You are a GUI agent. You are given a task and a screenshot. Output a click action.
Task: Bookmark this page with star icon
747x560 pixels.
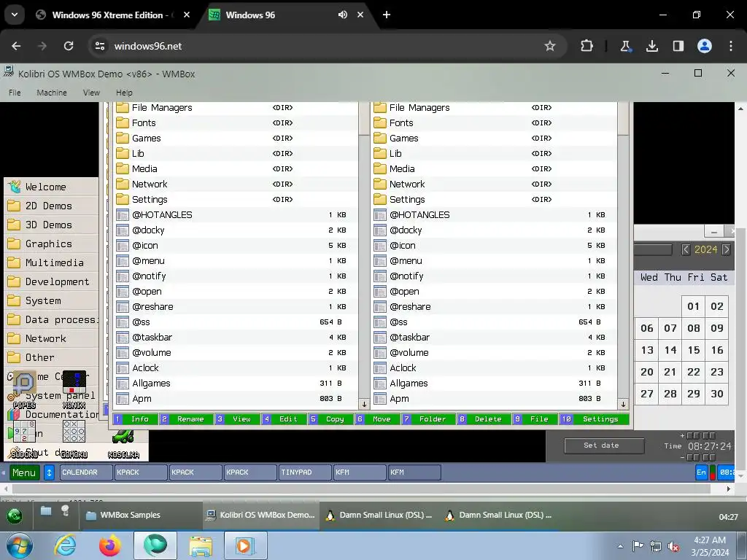coord(550,46)
